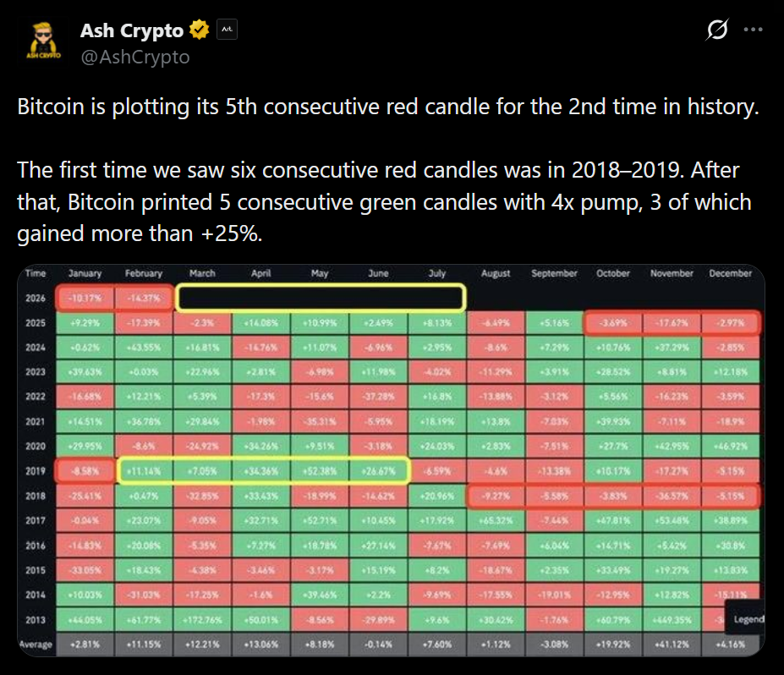Click the small affiliate badge beside checkmark
Screen dimensions: 784x675
(x=227, y=31)
